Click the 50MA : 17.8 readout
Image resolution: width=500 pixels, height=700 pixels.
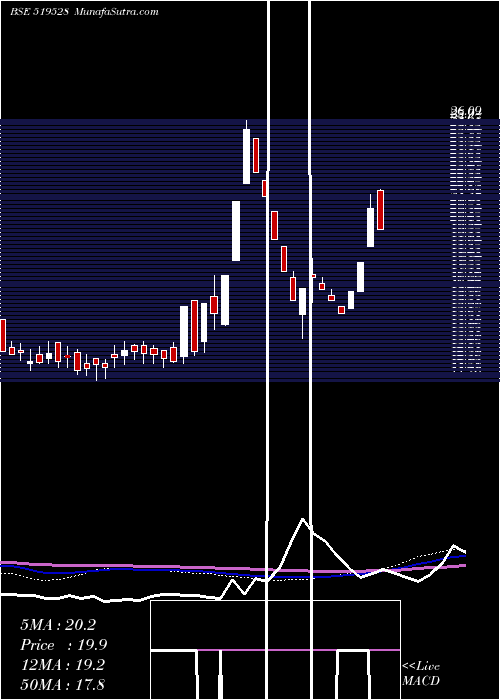62,685
